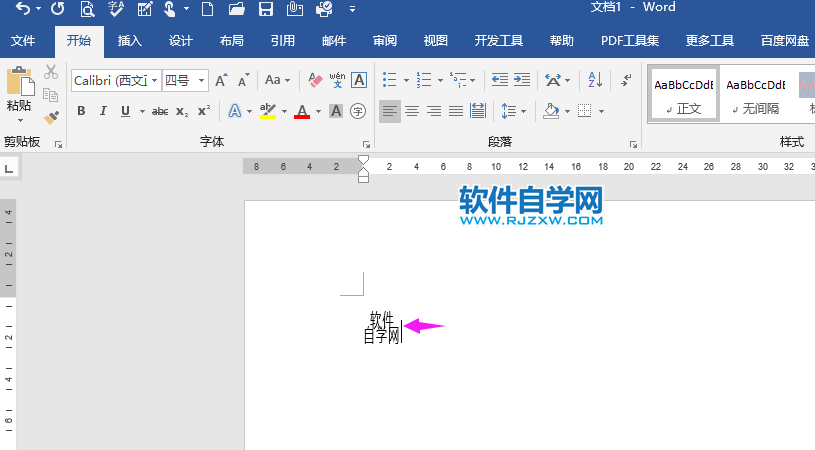Select the Format Painter brush

click(x=50, y=117)
